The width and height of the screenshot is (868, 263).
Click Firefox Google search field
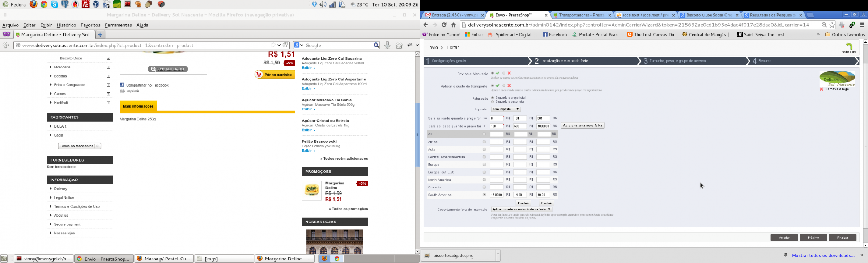pyautogui.click(x=339, y=45)
